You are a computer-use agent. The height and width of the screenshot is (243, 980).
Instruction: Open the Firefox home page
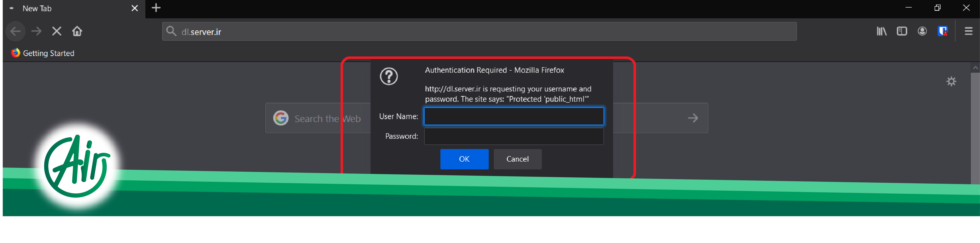click(x=77, y=31)
